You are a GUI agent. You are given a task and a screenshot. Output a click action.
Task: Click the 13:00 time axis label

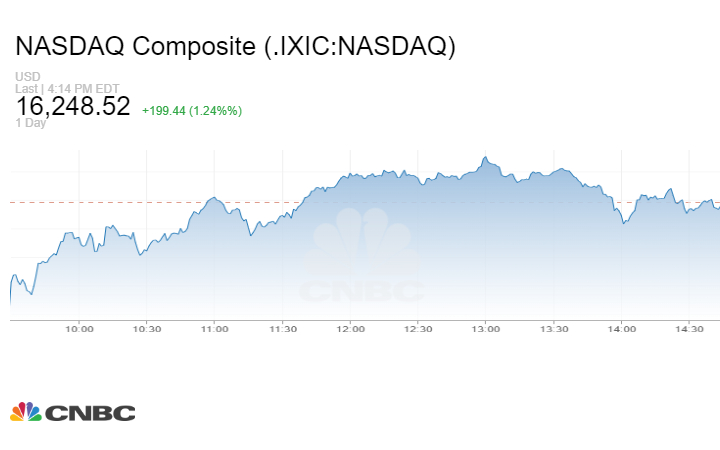pos(486,329)
